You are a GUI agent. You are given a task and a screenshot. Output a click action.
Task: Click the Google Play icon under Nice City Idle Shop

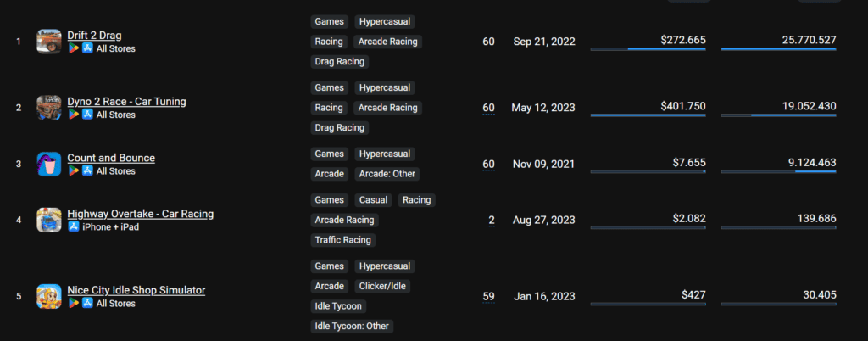(73, 304)
